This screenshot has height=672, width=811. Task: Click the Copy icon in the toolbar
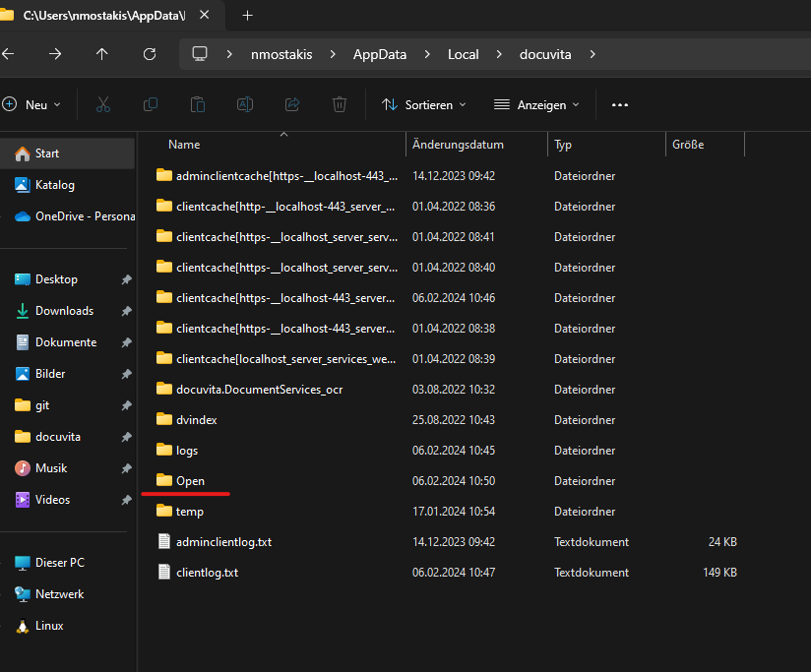point(150,104)
